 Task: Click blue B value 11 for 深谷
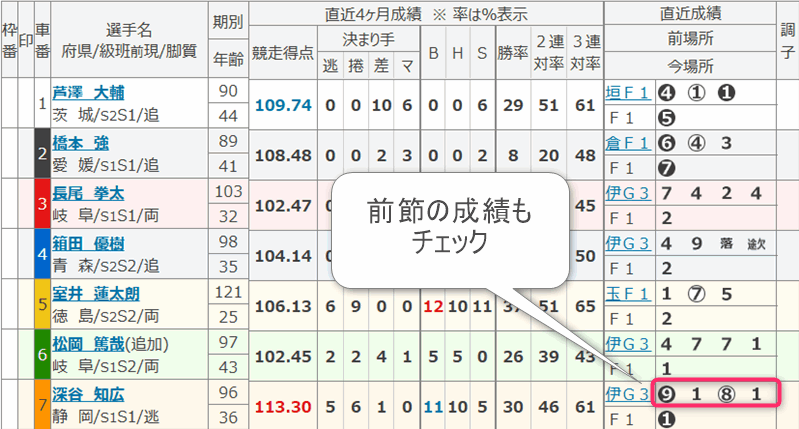[433, 407]
